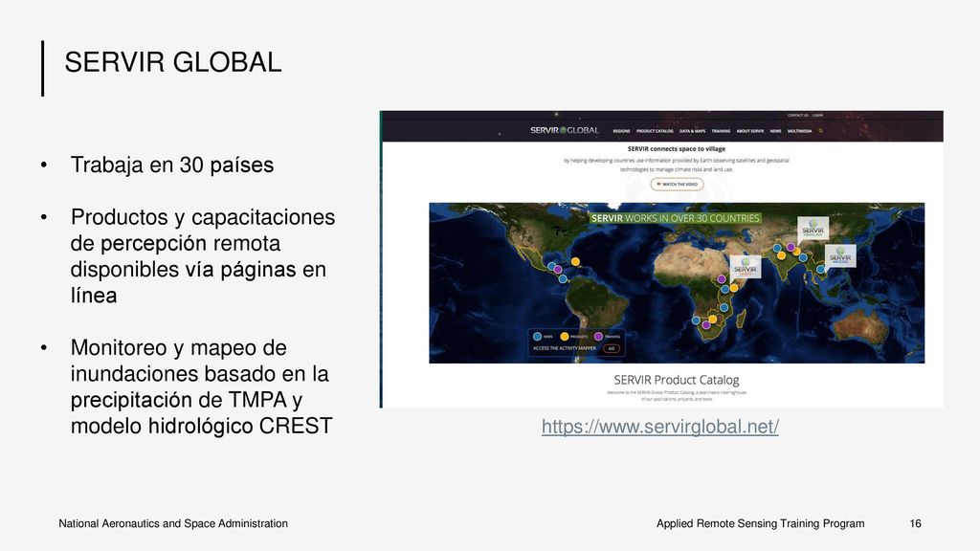Click the GO button for the Activity Mapper
The image size is (980, 551).
tap(612, 348)
